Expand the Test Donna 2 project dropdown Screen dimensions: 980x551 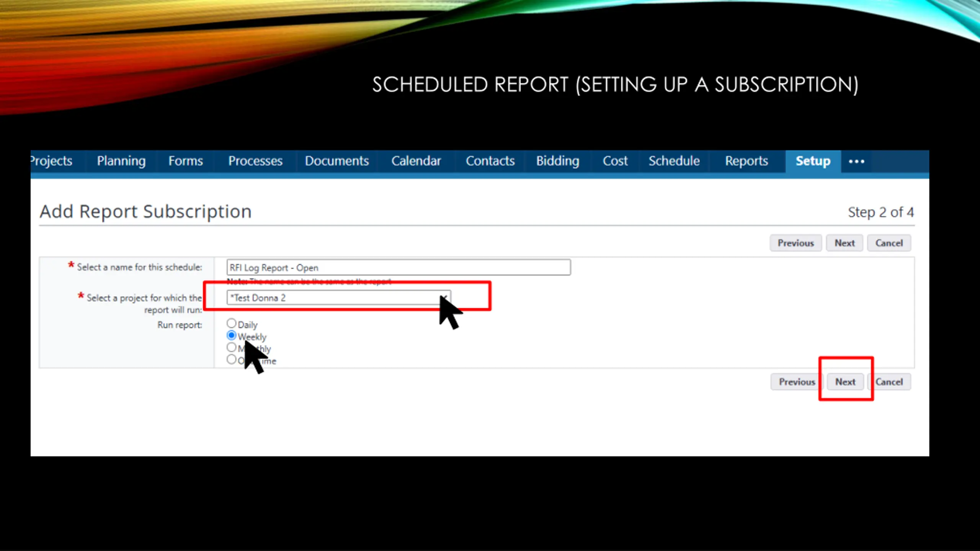pyautogui.click(x=338, y=298)
